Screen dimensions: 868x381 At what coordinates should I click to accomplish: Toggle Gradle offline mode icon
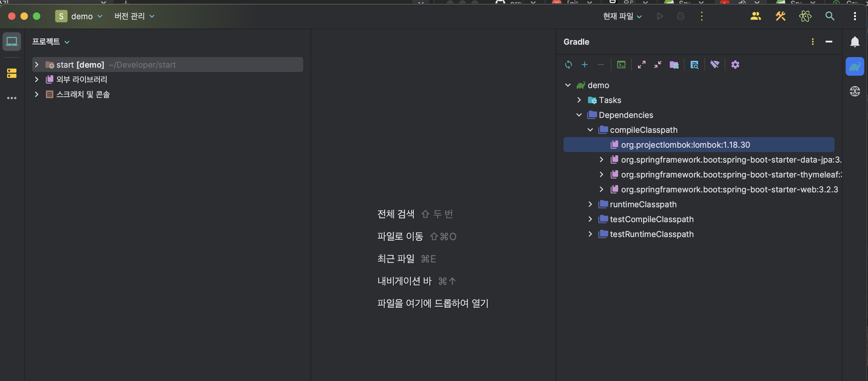pos(715,65)
